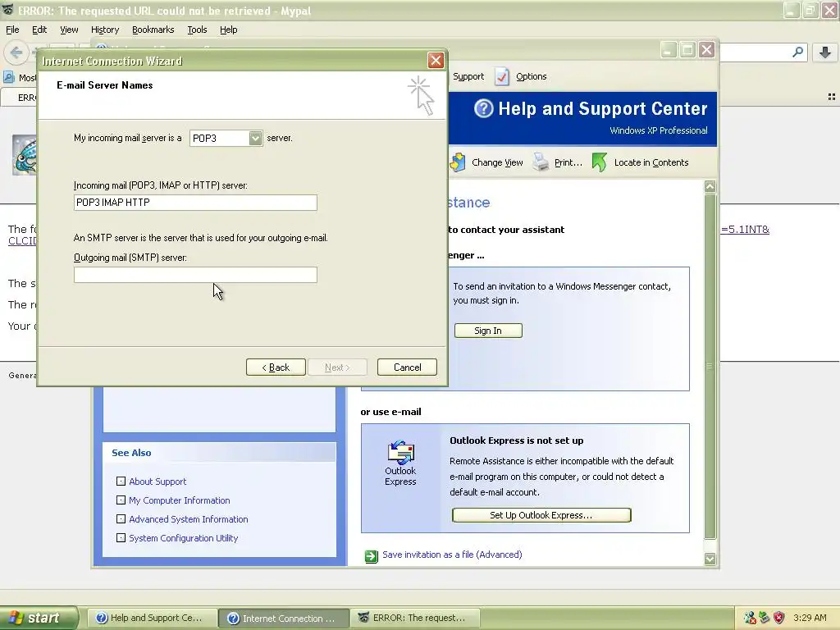
Task: Click the Start button
Action: (39, 618)
